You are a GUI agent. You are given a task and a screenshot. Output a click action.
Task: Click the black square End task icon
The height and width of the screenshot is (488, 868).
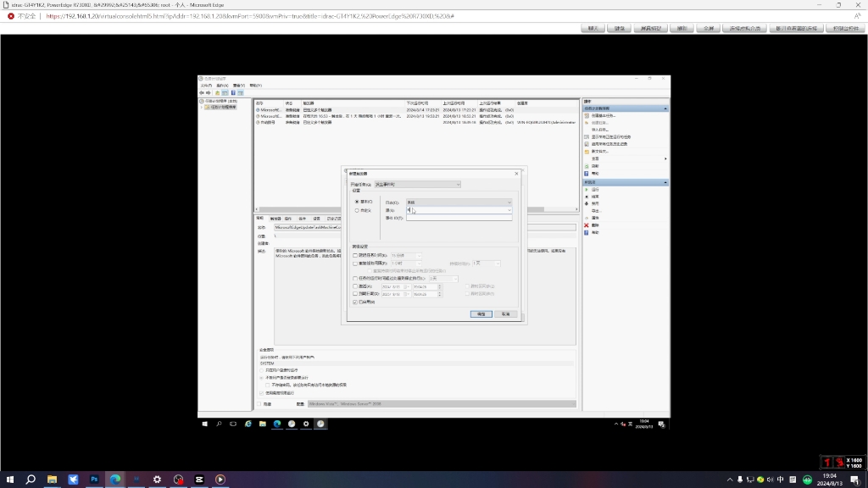587,197
